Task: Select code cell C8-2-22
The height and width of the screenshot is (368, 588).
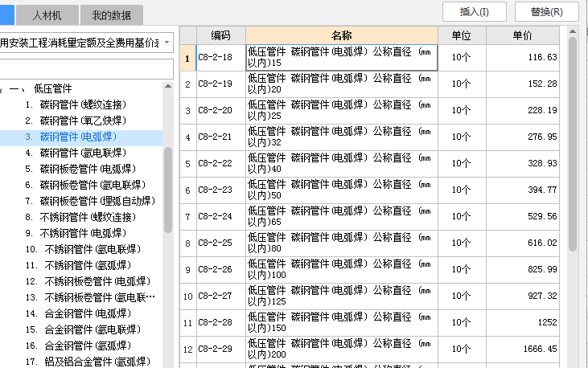Action: (221, 164)
